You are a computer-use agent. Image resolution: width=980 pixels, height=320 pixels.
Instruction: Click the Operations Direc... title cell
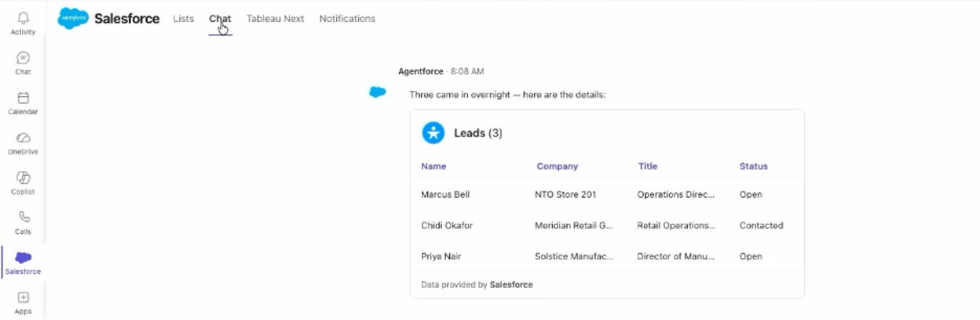point(676,195)
